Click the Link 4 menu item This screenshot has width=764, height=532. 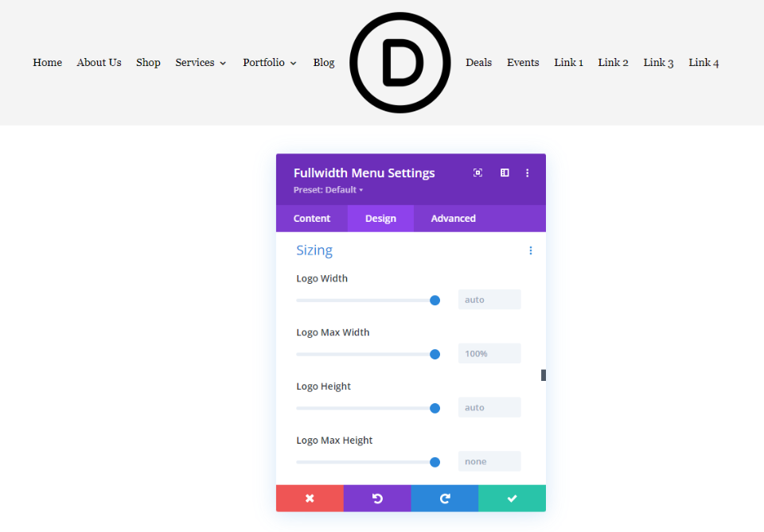[x=704, y=63]
